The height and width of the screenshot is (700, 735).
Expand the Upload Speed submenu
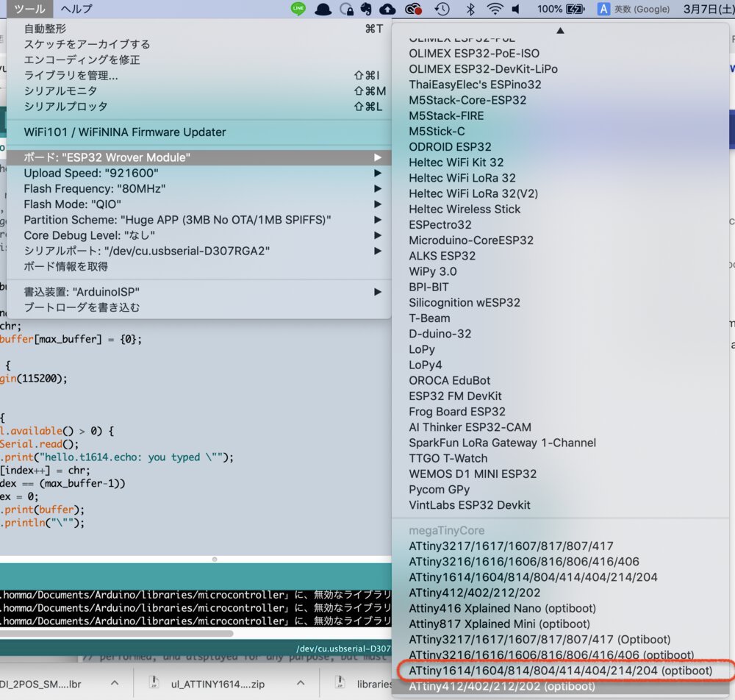pos(199,173)
